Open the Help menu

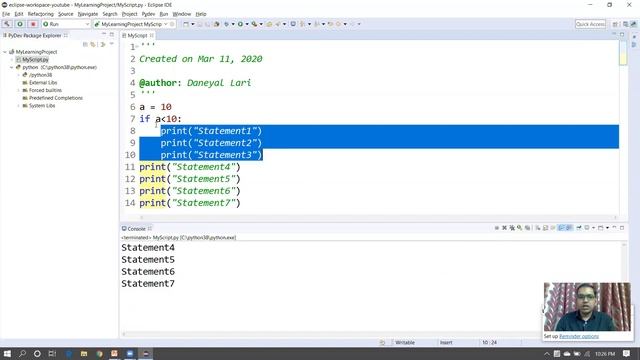click(201, 14)
